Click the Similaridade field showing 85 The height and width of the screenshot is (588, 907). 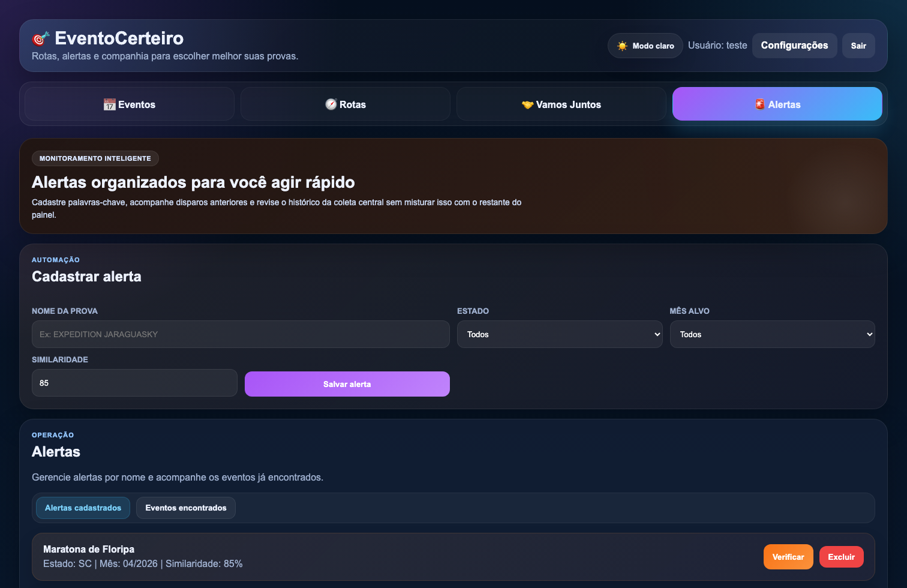pyautogui.click(x=134, y=383)
